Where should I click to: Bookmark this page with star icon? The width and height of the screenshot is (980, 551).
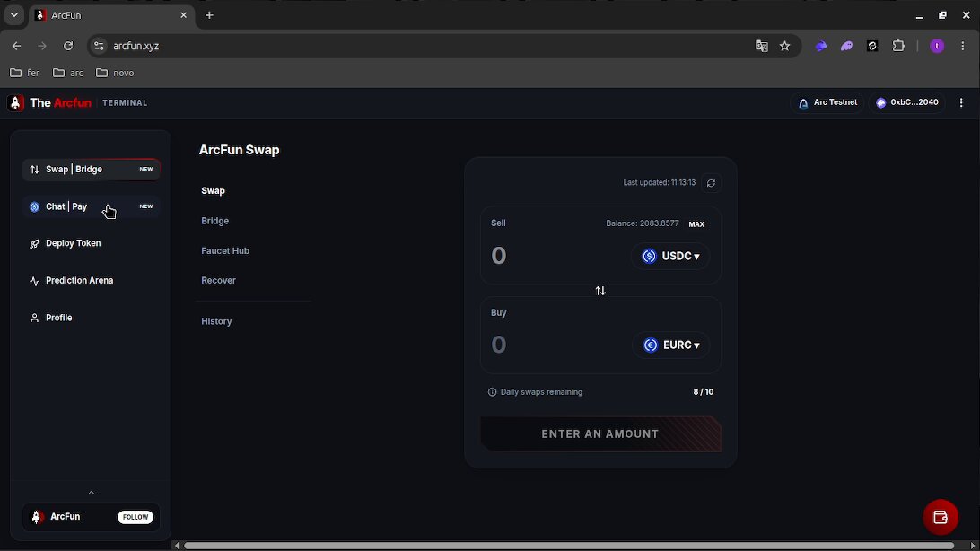[x=785, y=47]
